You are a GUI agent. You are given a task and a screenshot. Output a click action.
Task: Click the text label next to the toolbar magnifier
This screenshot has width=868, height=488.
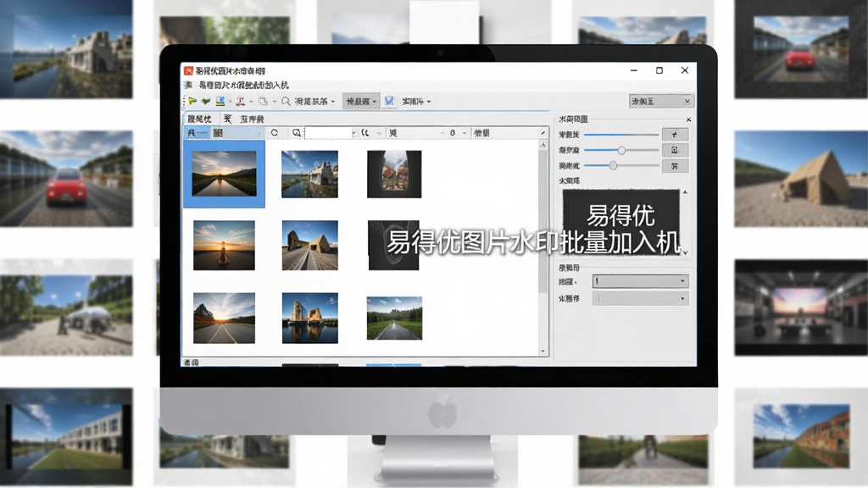tap(310, 102)
